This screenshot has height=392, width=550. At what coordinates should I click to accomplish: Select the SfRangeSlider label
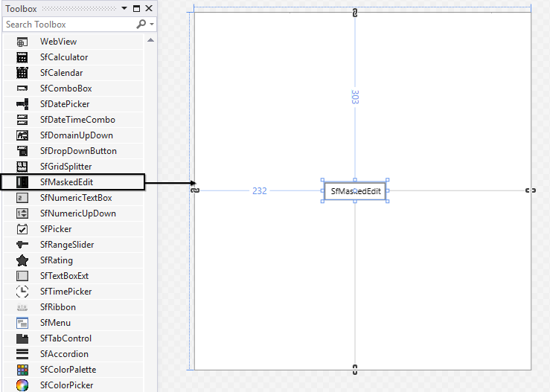pyautogui.click(x=67, y=245)
